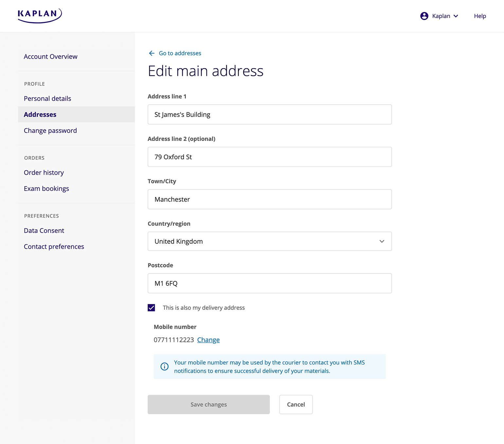Select Personal details in the sidebar
The width and height of the screenshot is (504, 444).
click(47, 98)
